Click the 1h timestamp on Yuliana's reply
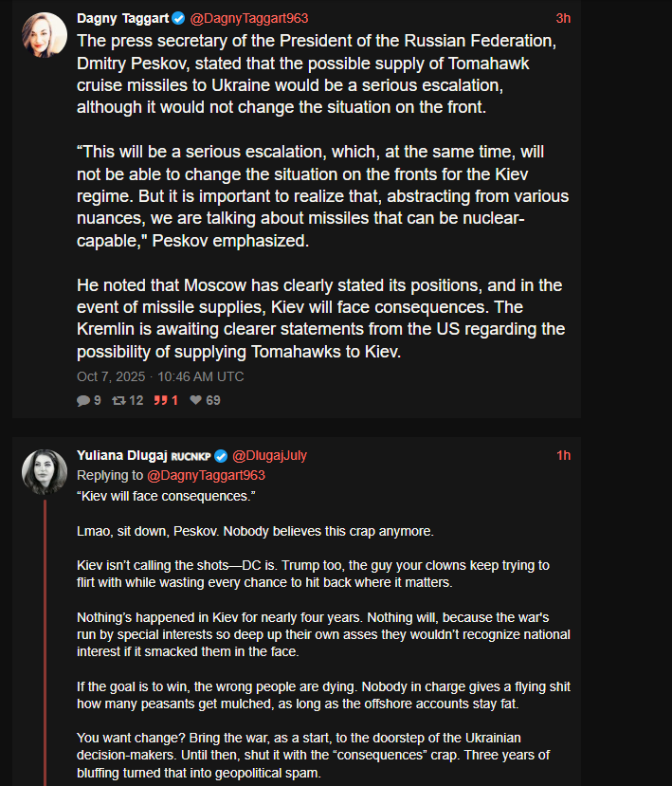Screen dimensions: 672x786 point(563,455)
